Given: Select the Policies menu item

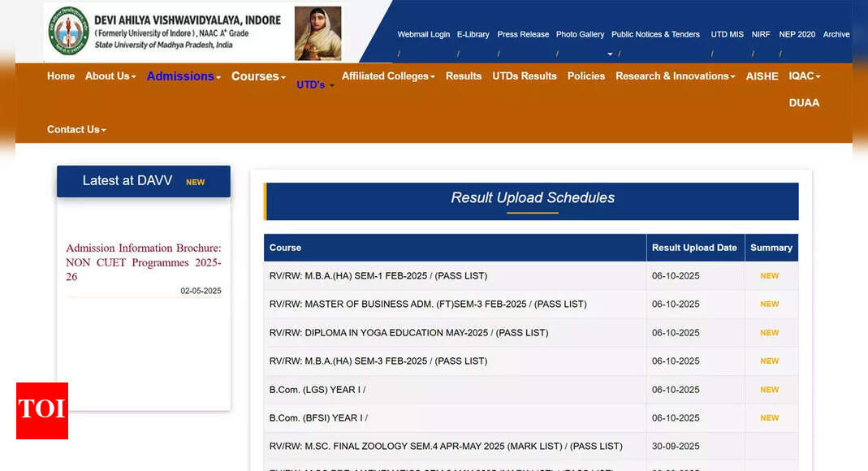Looking at the screenshot, I should [586, 76].
